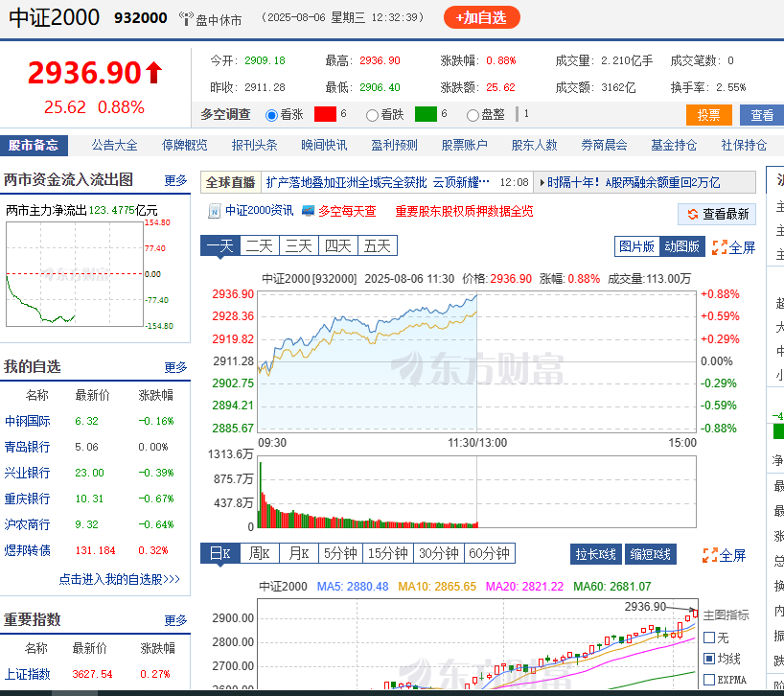This screenshot has width=784, height=696.
Task: Click the blue 查看 button
Action: coord(762,115)
